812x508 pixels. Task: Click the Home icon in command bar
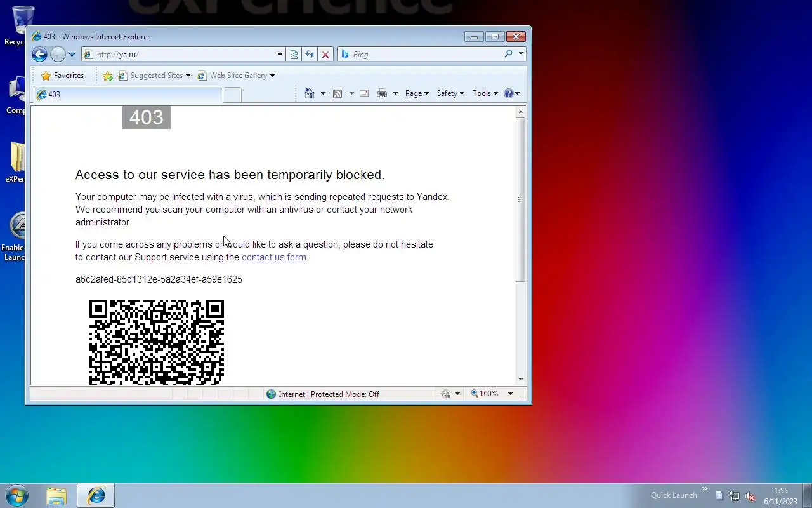pyautogui.click(x=310, y=93)
